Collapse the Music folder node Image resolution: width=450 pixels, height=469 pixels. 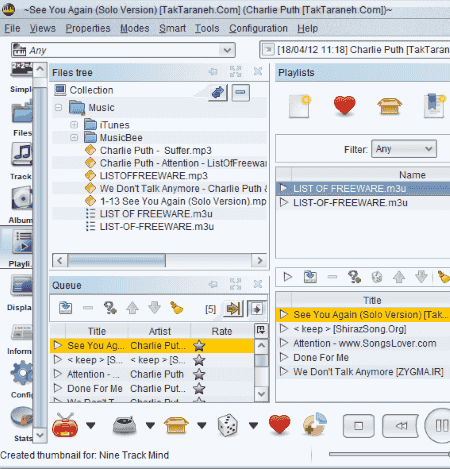pos(58,108)
